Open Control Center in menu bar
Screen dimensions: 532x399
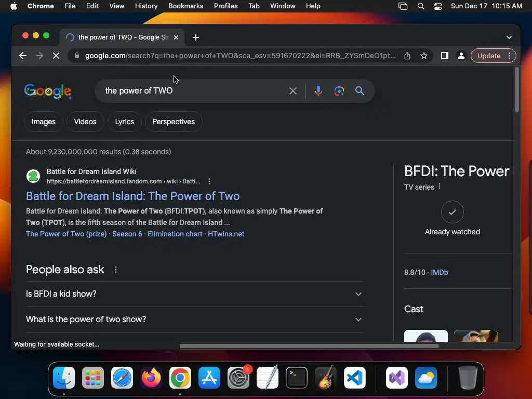click(438, 6)
